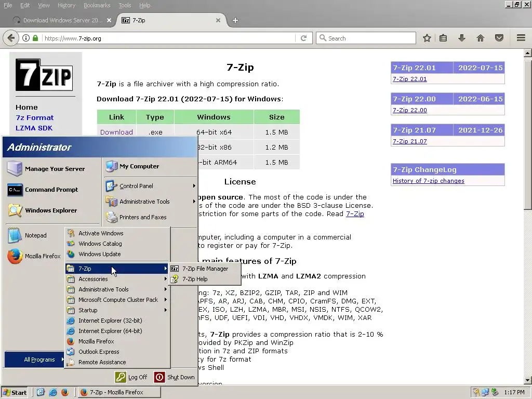Open 7z Format sidebar link
This screenshot has width=532, height=399.
35,118
